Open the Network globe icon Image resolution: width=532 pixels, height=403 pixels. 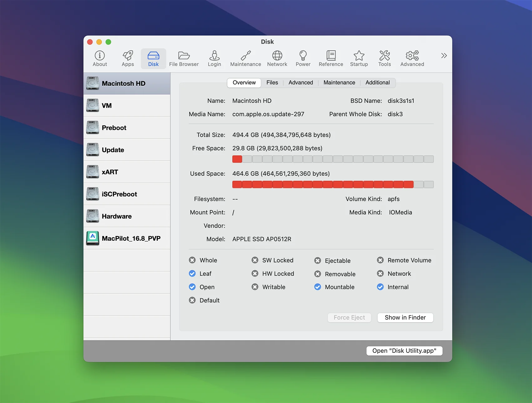click(277, 59)
